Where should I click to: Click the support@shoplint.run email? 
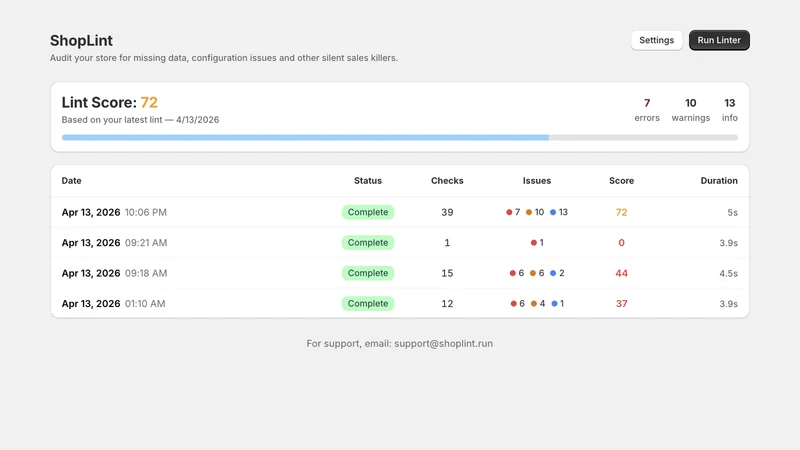click(443, 343)
